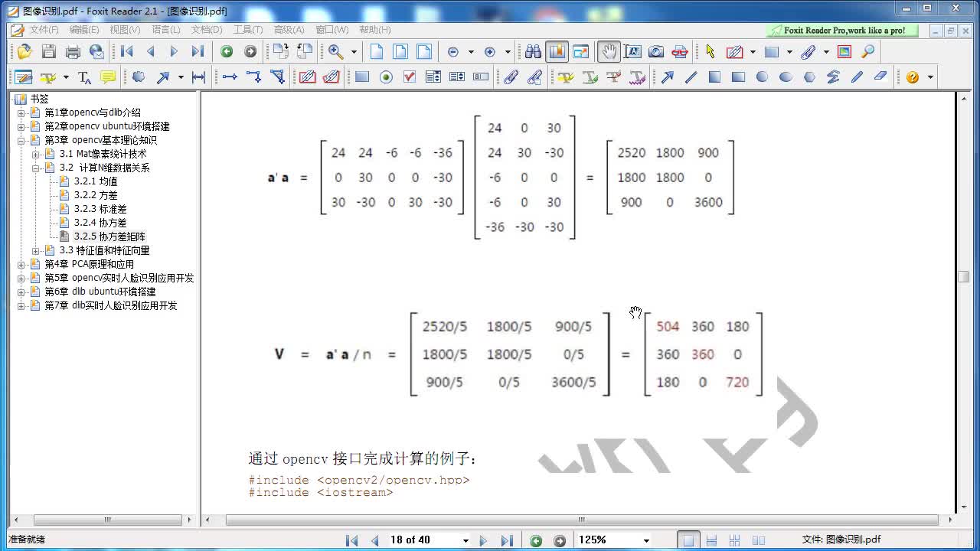This screenshot has width=980, height=551.
Task: Open the help icon dropdown arrow
Action: point(930,77)
